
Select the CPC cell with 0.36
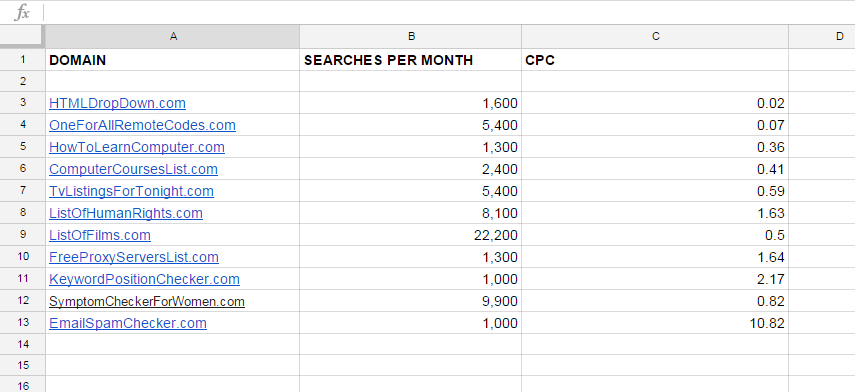tap(655, 147)
